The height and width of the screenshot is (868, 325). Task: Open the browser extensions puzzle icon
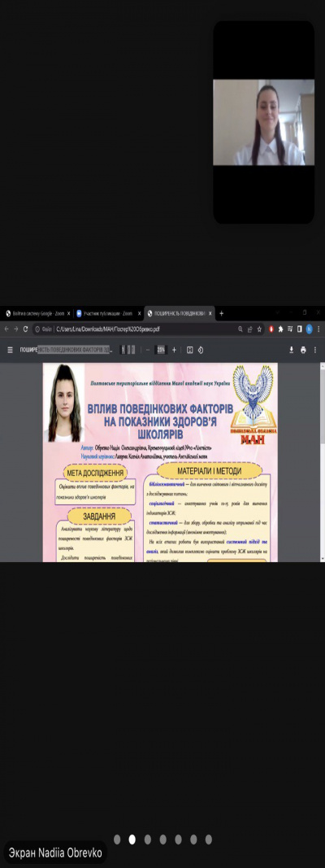[281, 329]
